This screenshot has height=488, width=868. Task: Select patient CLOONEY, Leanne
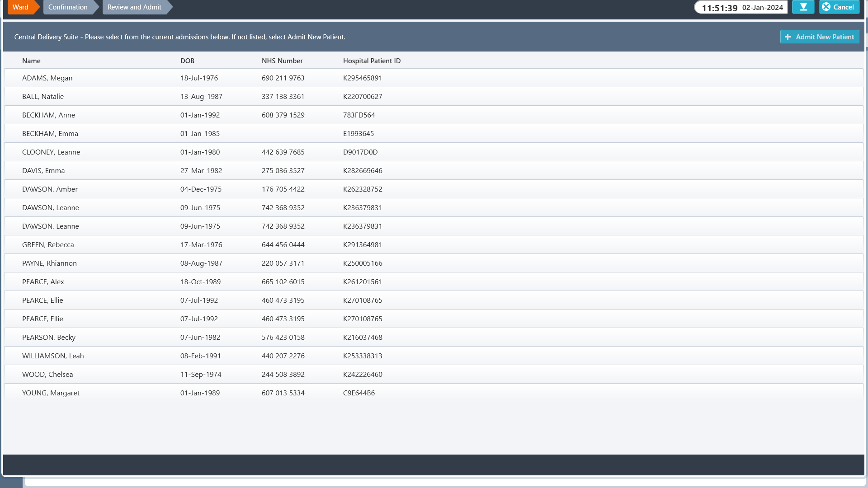point(434,152)
